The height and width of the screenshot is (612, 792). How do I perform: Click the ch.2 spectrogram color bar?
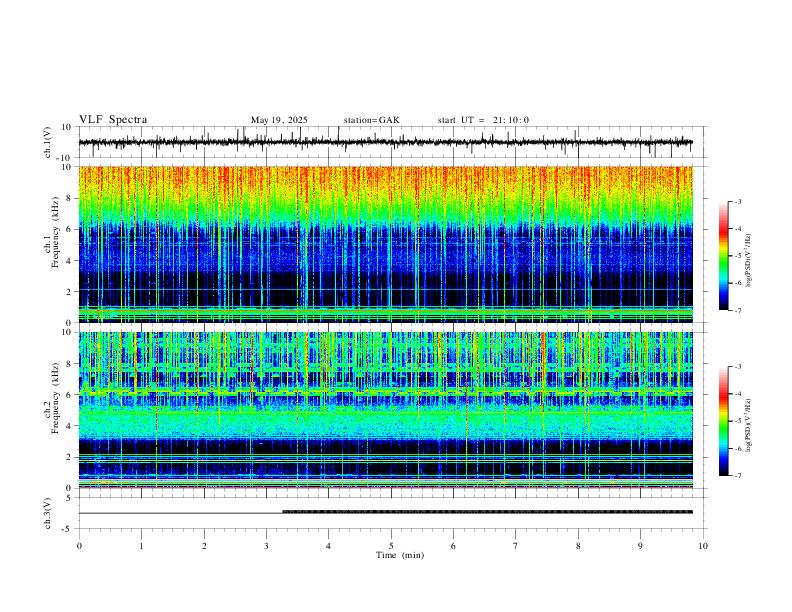click(723, 421)
